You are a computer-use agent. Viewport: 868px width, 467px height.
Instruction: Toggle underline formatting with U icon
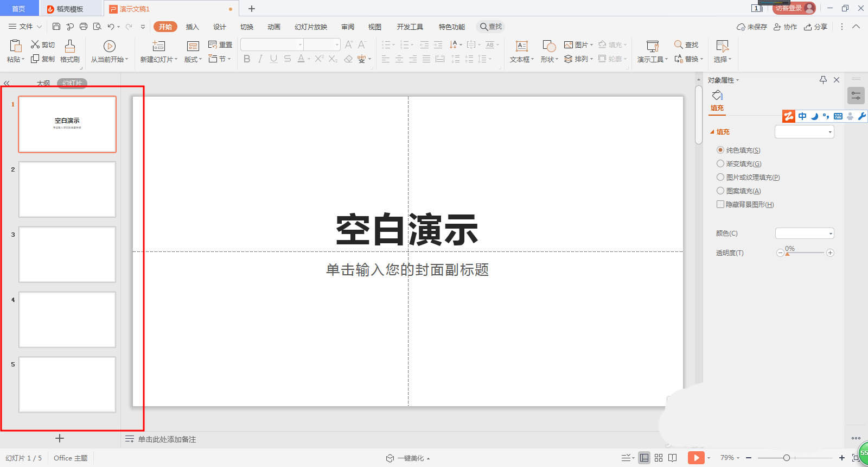(273, 59)
